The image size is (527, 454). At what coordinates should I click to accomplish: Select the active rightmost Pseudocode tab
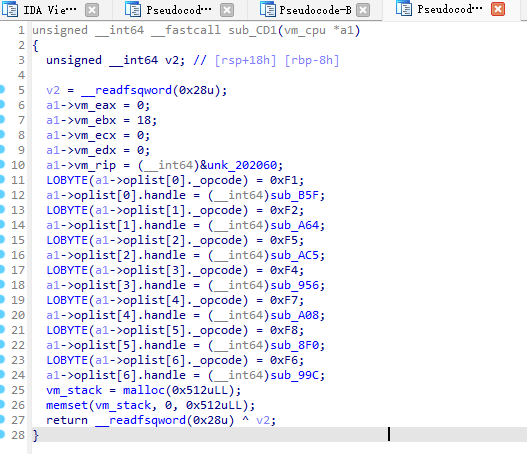pyautogui.click(x=450, y=9)
